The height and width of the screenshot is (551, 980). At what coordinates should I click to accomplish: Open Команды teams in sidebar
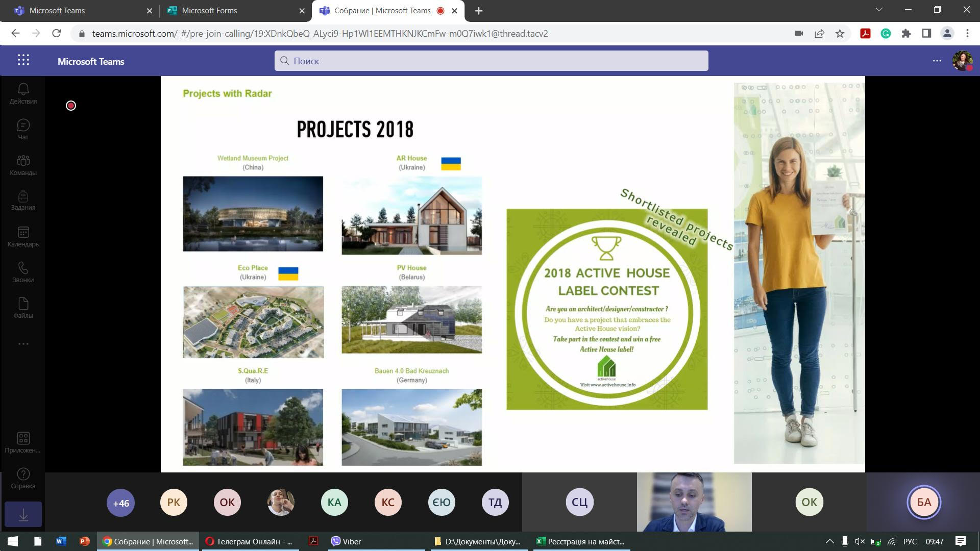[23, 165]
